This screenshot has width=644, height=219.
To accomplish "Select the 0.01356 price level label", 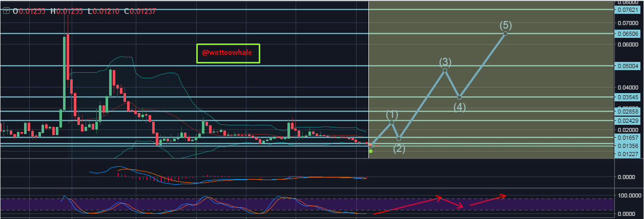I will pos(628,146).
